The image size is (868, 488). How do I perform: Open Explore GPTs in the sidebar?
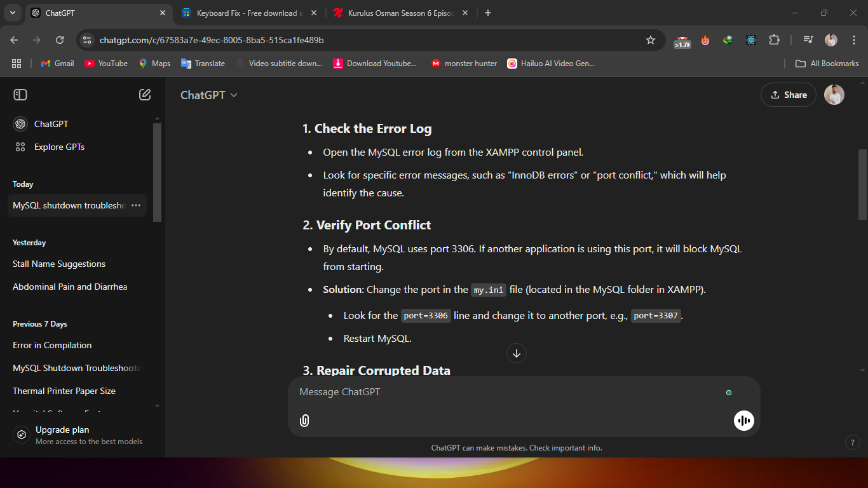(x=59, y=147)
